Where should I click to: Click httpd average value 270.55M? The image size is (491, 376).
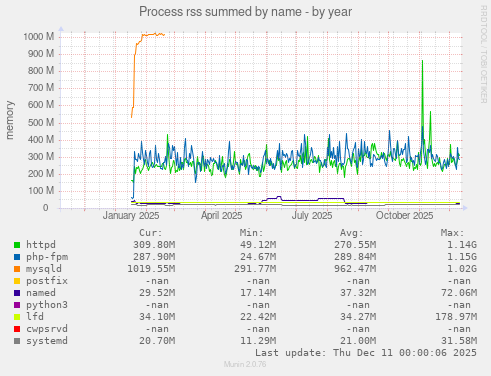coord(355,245)
